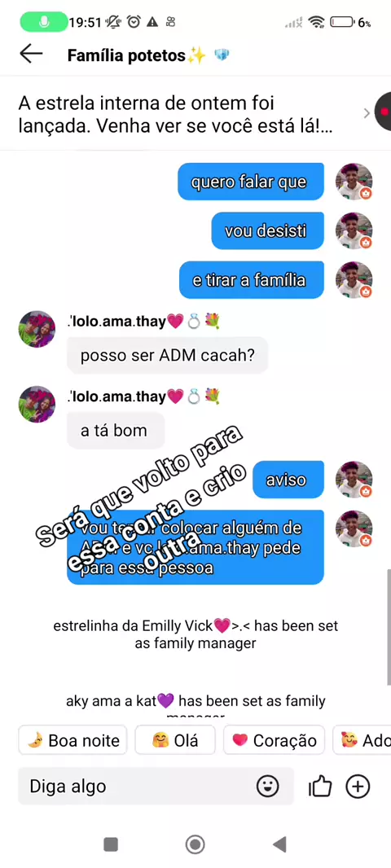Tap the back arrow icon
The width and height of the screenshot is (391, 868).
[31, 54]
